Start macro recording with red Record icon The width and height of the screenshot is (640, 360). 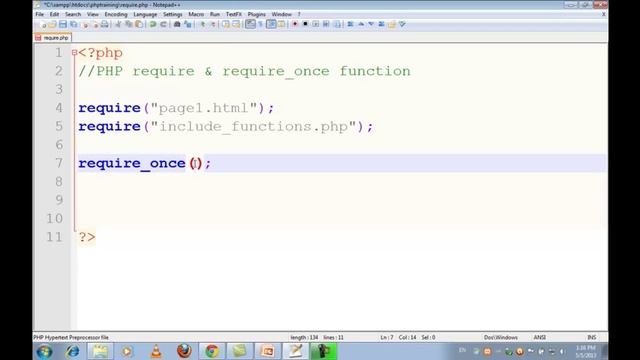[x=295, y=24]
